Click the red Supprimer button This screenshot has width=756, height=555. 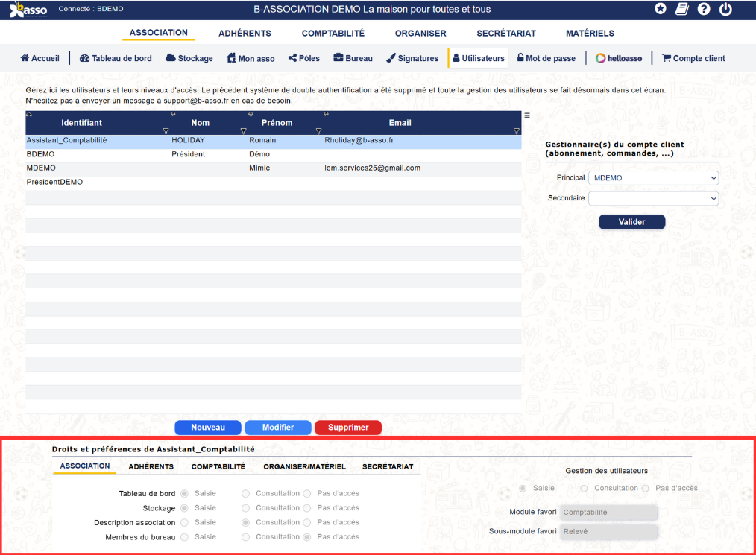pyautogui.click(x=348, y=428)
